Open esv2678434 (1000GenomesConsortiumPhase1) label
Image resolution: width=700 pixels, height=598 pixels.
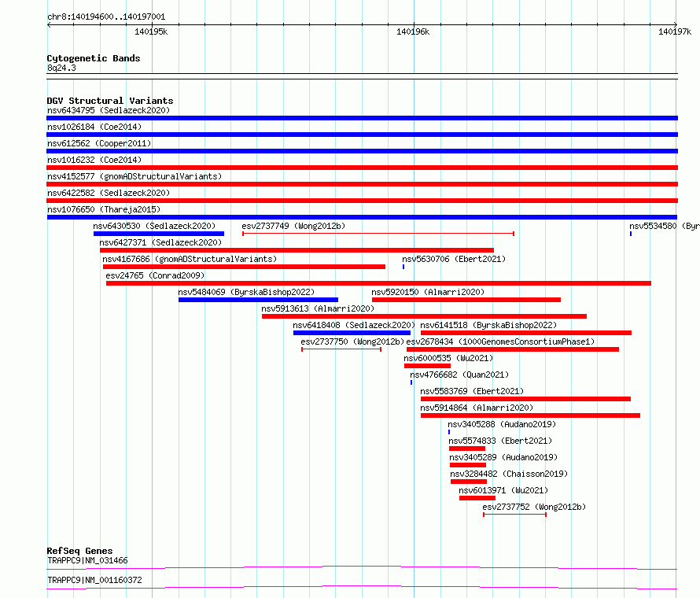(500, 341)
